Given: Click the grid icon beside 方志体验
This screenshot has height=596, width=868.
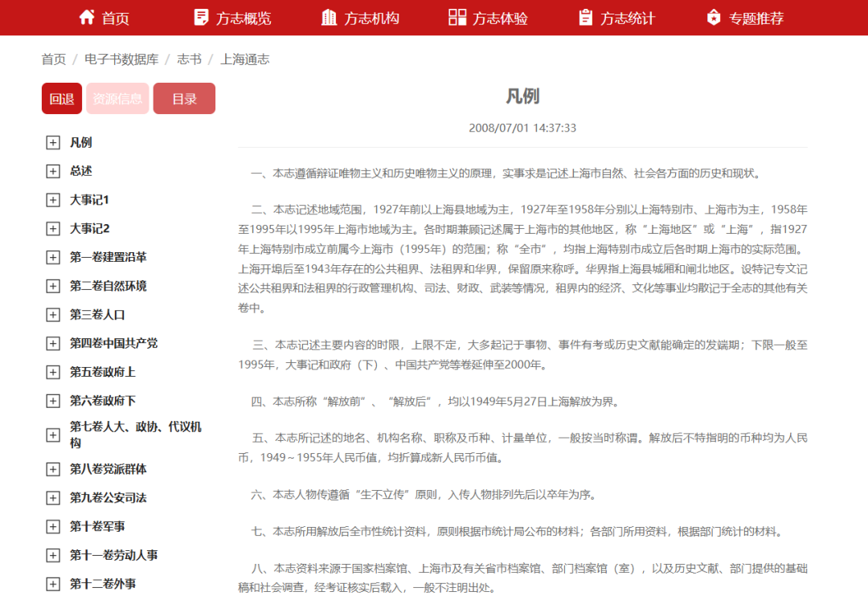Looking at the screenshot, I should tap(457, 17).
